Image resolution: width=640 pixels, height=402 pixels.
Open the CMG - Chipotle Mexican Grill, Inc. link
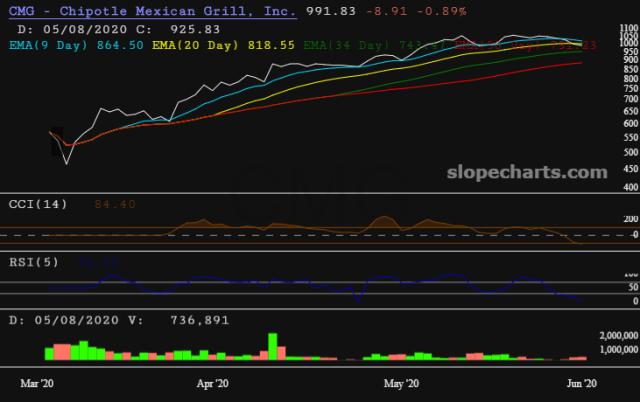click(150, 11)
